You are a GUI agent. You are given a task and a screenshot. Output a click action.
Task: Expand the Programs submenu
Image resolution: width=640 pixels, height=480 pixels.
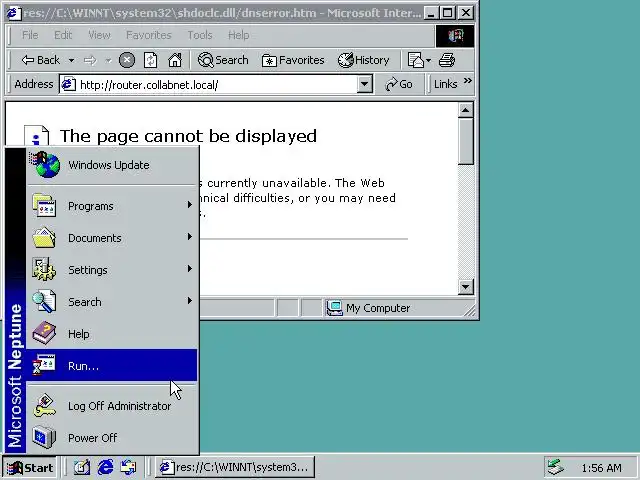point(112,206)
